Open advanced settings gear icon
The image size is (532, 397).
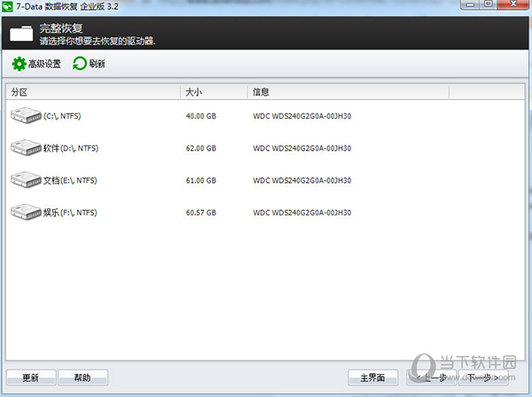(x=19, y=64)
